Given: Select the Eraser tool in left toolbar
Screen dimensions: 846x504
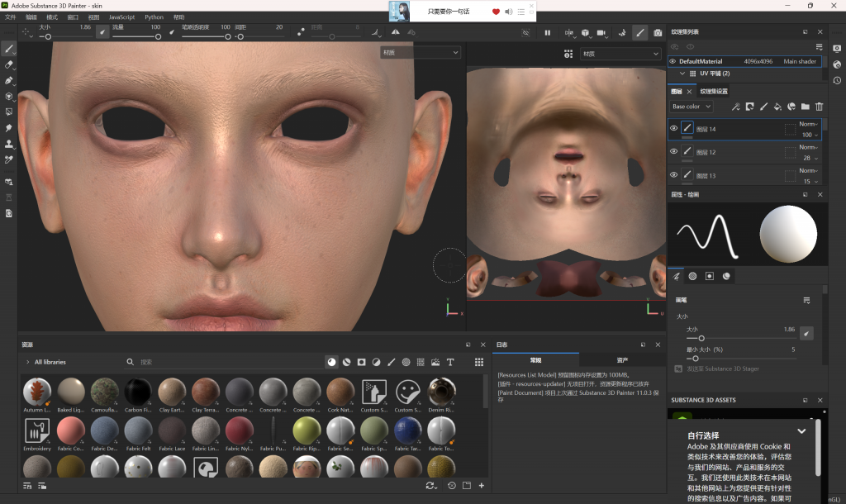Looking at the screenshot, I should [9, 64].
